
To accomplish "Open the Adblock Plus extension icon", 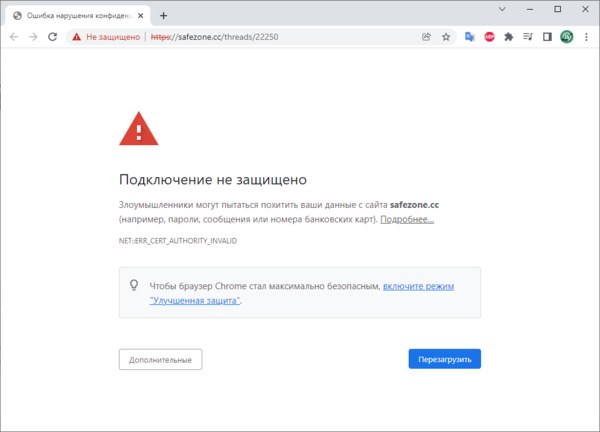I will point(489,37).
